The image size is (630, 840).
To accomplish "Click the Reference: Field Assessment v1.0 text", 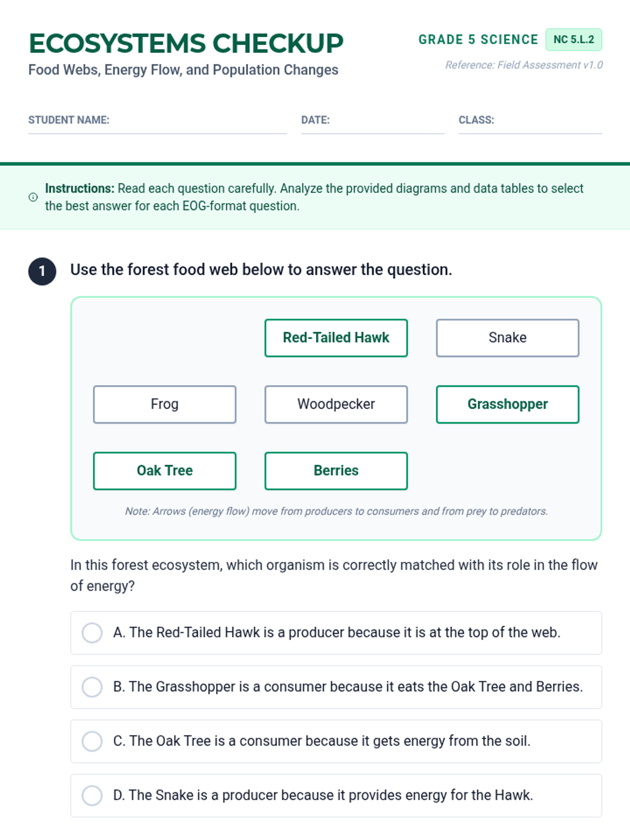I will [524, 65].
